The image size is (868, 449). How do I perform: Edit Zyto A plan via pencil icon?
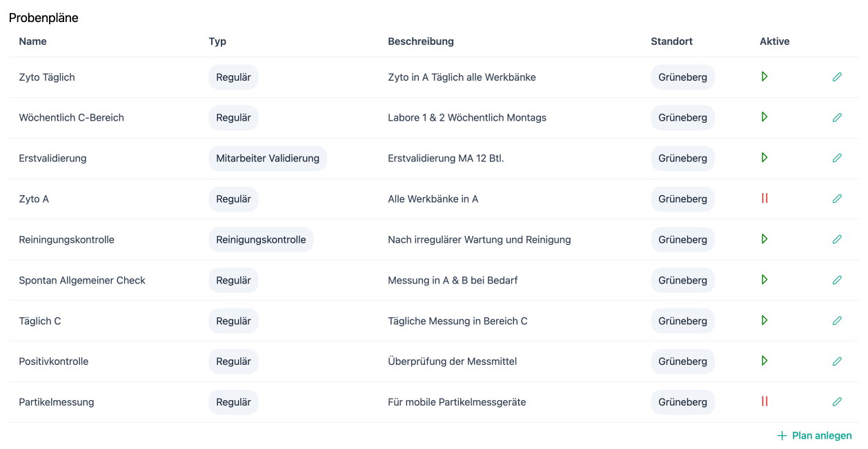(837, 199)
